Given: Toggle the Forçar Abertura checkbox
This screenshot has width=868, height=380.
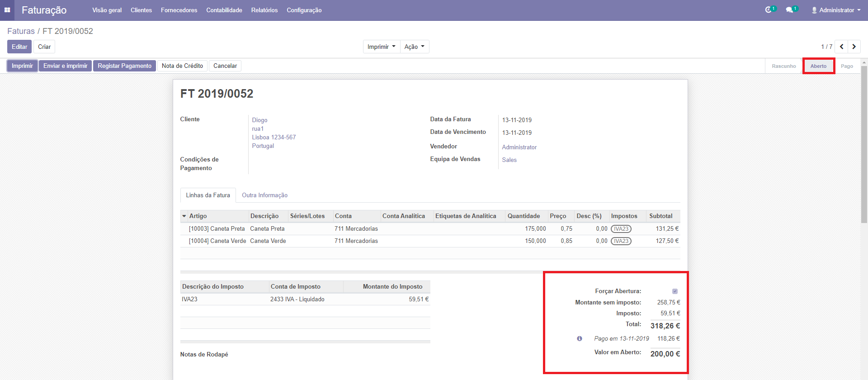Looking at the screenshot, I should [x=675, y=291].
